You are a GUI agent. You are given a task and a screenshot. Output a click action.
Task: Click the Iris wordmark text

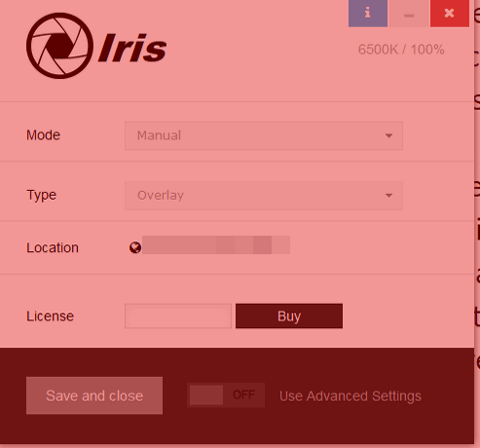[x=132, y=48]
